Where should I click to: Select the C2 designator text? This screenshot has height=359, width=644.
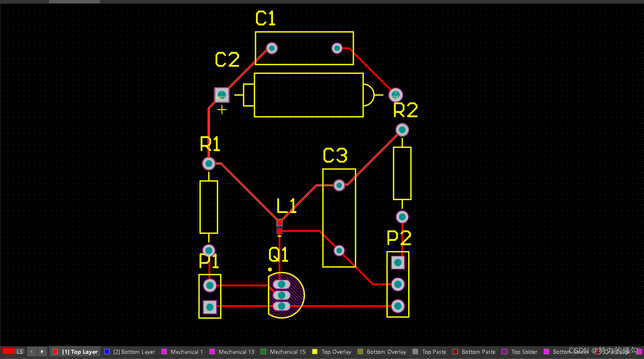click(227, 59)
